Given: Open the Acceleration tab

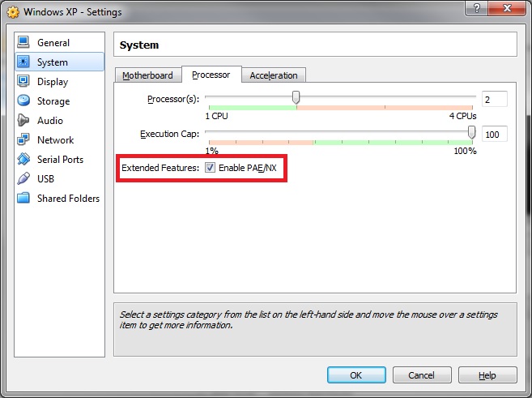Looking at the screenshot, I should pyautogui.click(x=274, y=75).
